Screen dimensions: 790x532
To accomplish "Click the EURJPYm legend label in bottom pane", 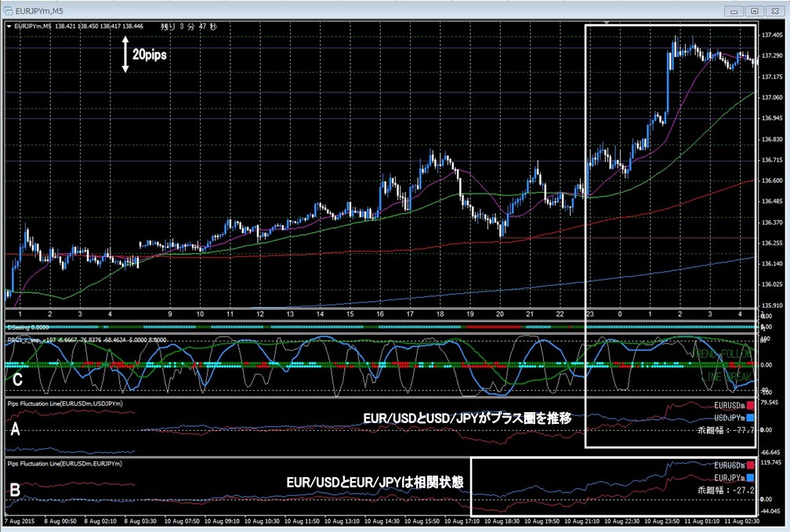I will pyautogui.click(x=730, y=478).
